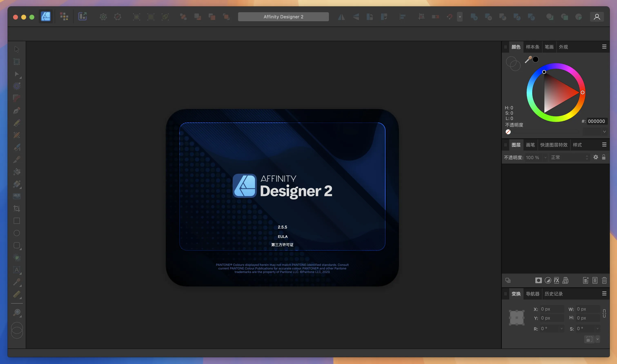Select the Measure ruler tool
617x364 pixels.
[x=17, y=294]
